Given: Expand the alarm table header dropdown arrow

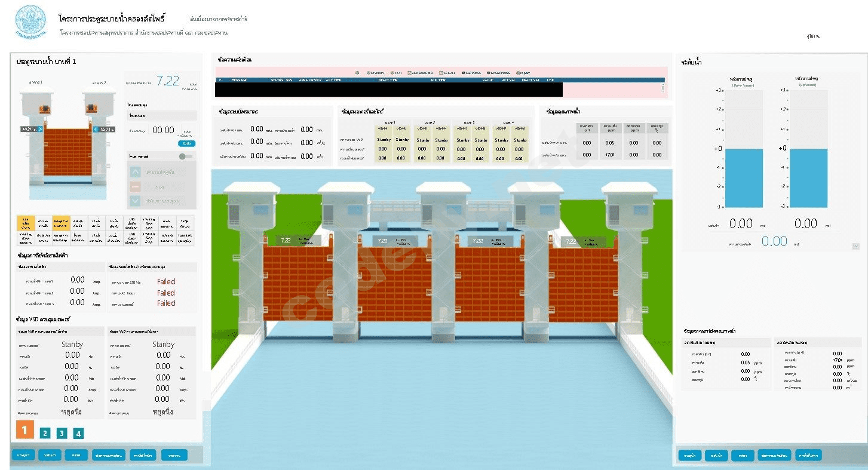Looking at the screenshot, I should pos(219,79).
